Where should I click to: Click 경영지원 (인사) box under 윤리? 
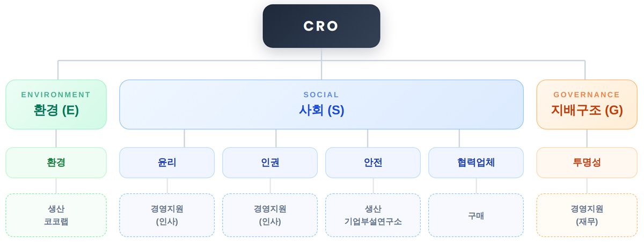167,215
